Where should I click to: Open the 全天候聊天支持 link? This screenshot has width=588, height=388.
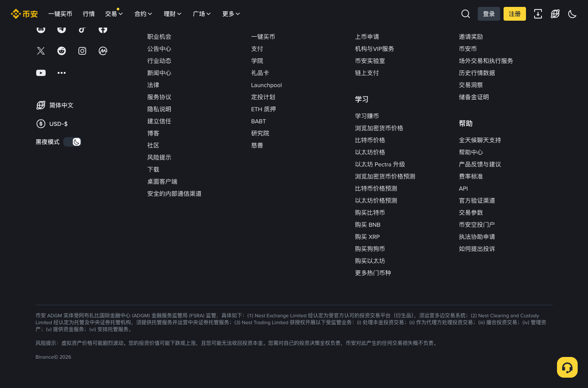tap(480, 140)
